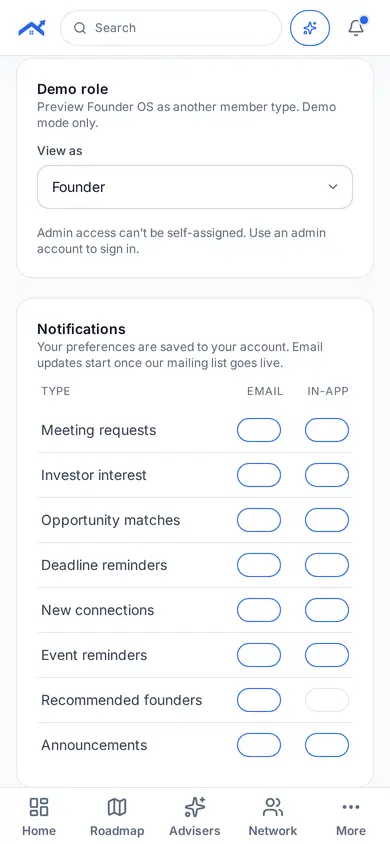The width and height of the screenshot is (390, 844).
Task: Toggle in-app for New connections
Action: pyautogui.click(x=327, y=610)
